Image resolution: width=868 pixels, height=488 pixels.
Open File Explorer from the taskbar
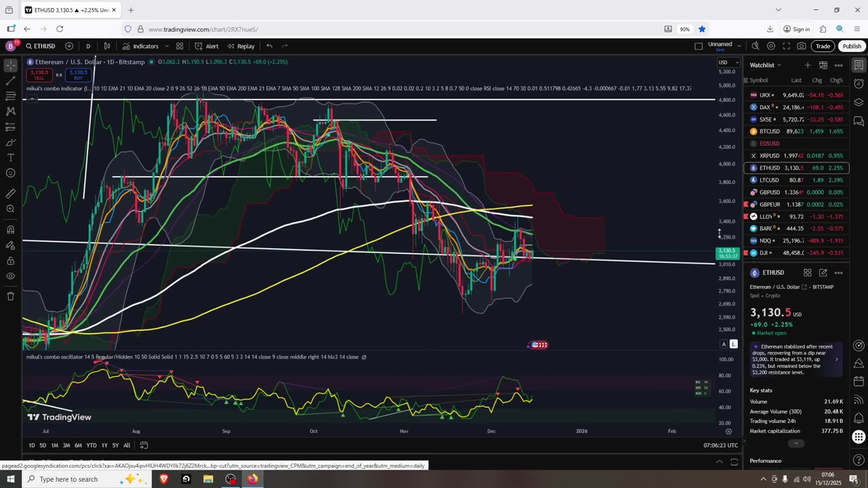click(x=208, y=479)
